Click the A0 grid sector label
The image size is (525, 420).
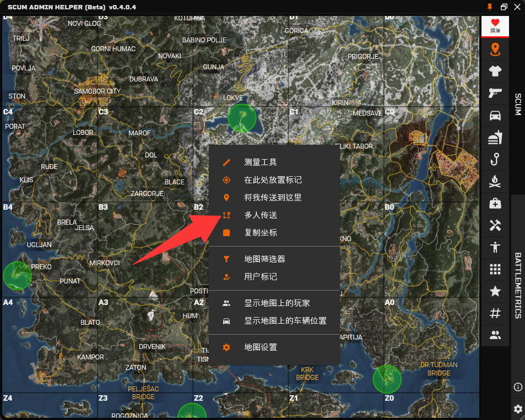click(x=389, y=303)
